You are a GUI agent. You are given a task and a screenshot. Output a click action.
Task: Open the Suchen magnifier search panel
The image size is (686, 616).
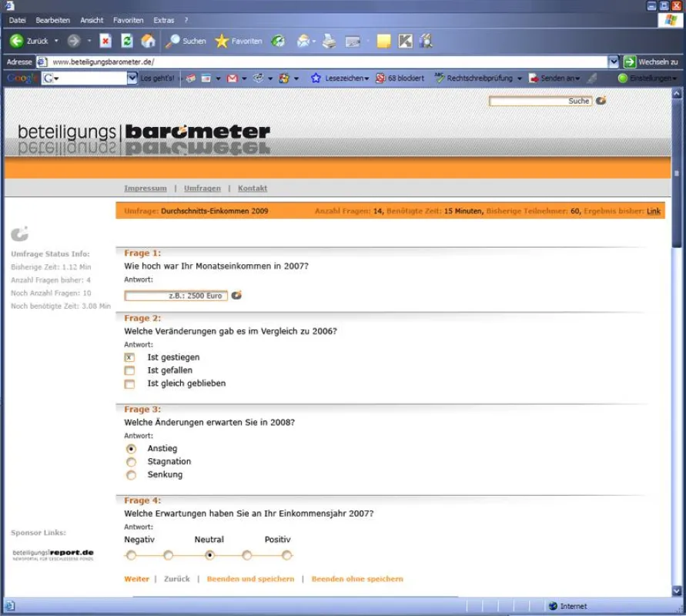[x=186, y=41]
